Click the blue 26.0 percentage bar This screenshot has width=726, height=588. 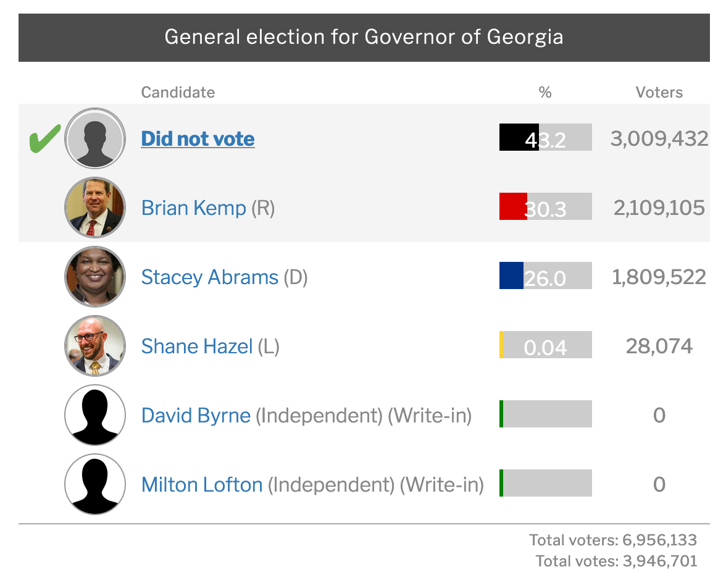tap(546, 275)
